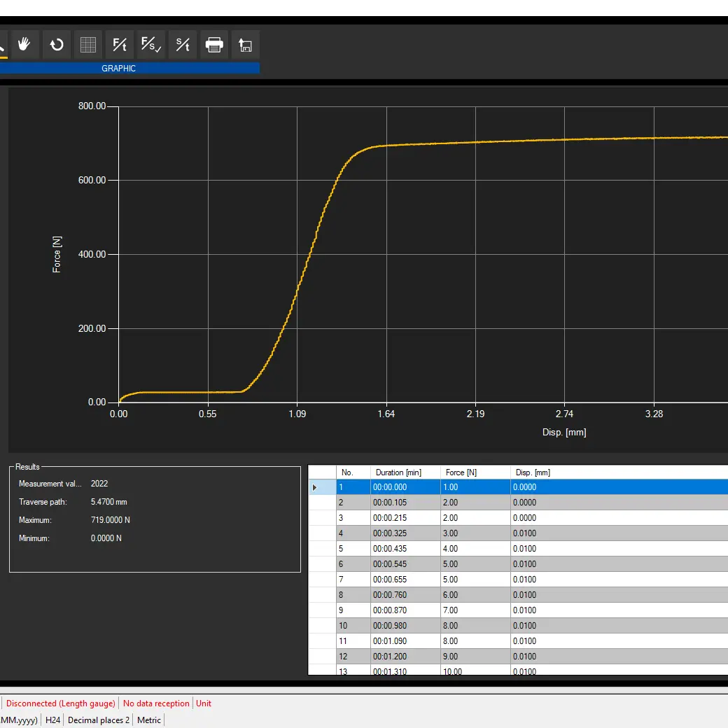This screenshot has width=728, height=728.
Task: Switch to Force/displacement (F/s) graph
Action: (151, 45)
